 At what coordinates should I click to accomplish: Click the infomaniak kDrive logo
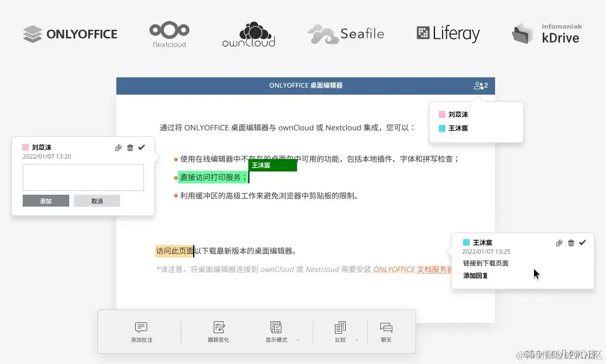547,33
